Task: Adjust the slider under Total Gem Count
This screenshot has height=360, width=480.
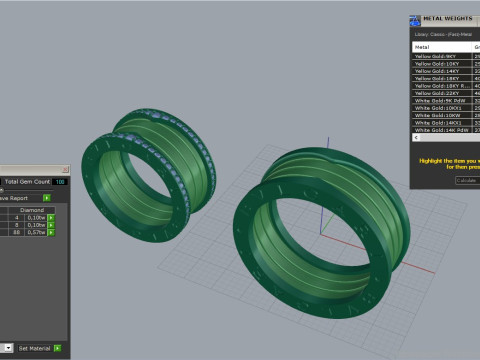Action: pos(2,190)
